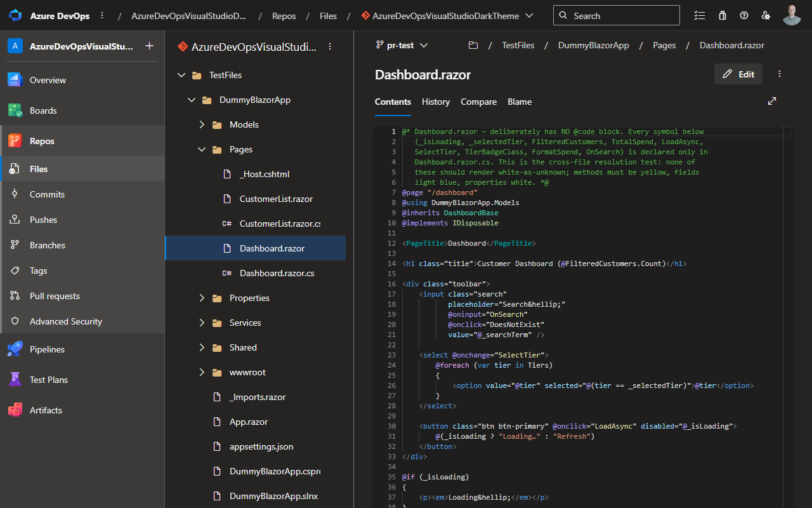Expand the Services folder

click(202, 323)
